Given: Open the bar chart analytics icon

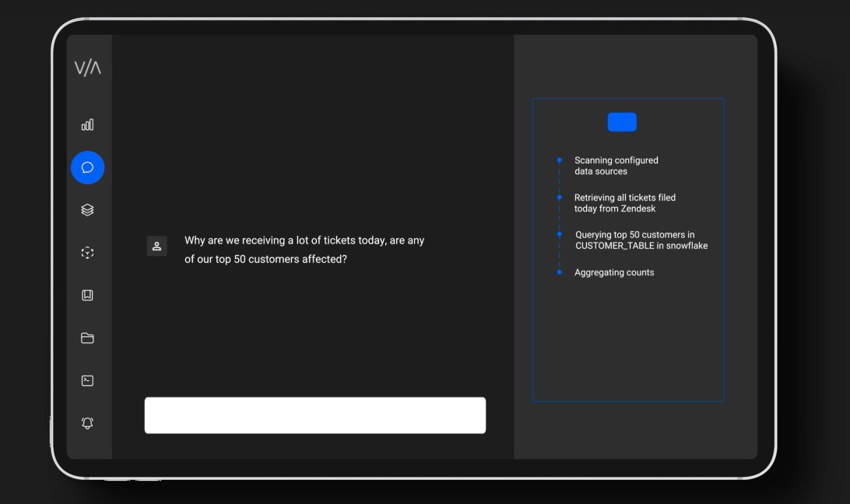Looking at the screenshot, I should click(x=87, y=124).
